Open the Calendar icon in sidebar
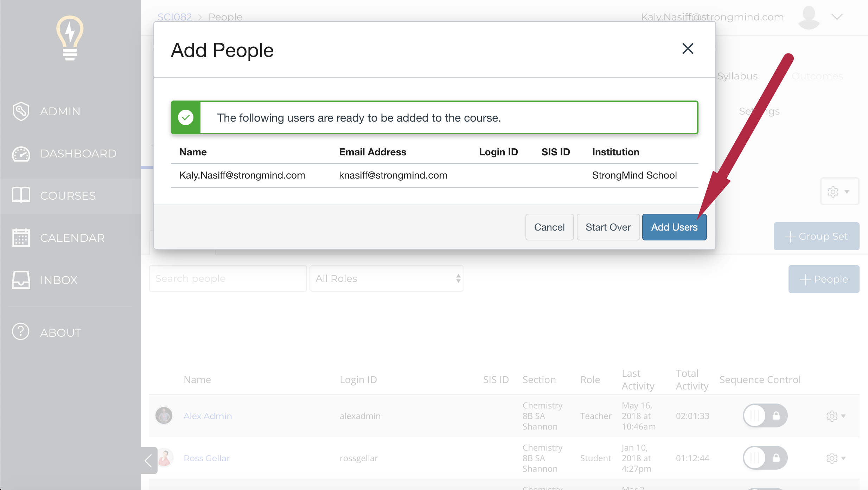This screenshot has width=868, height=490. pyautogui.click(x=21, y=238)
